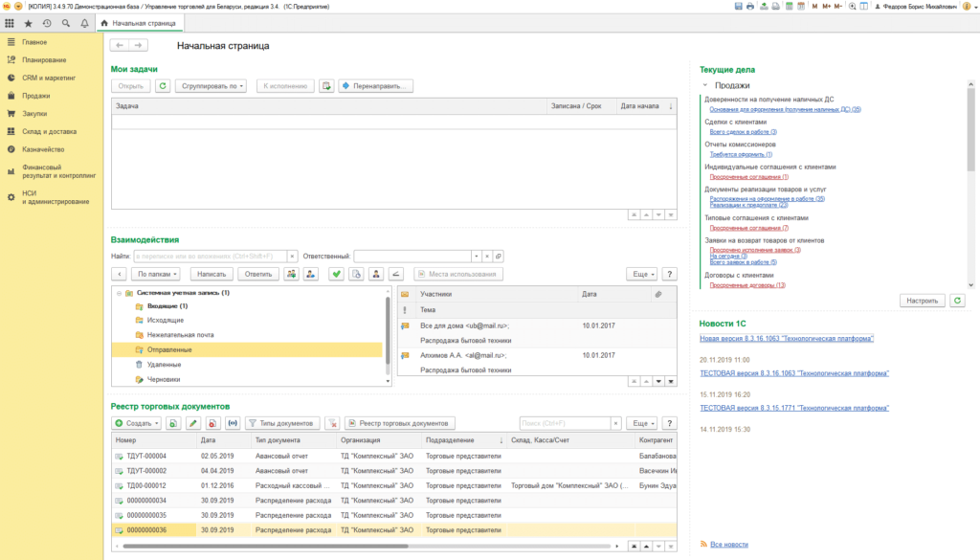This screenshot has height=560, width=980.
Task: Click the registry table horizontal scrollbar
Action: pyautogui.click(x=266, y=547)
